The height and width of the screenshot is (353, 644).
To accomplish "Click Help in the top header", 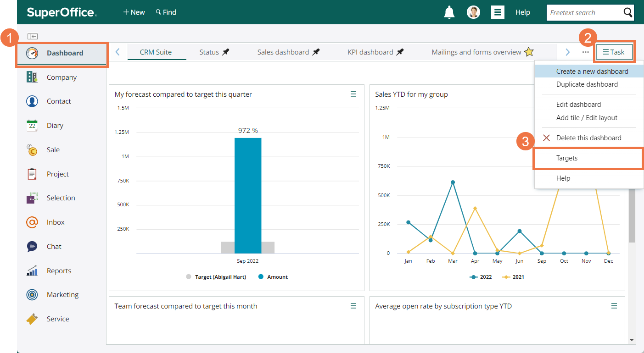I will (522, 12).
